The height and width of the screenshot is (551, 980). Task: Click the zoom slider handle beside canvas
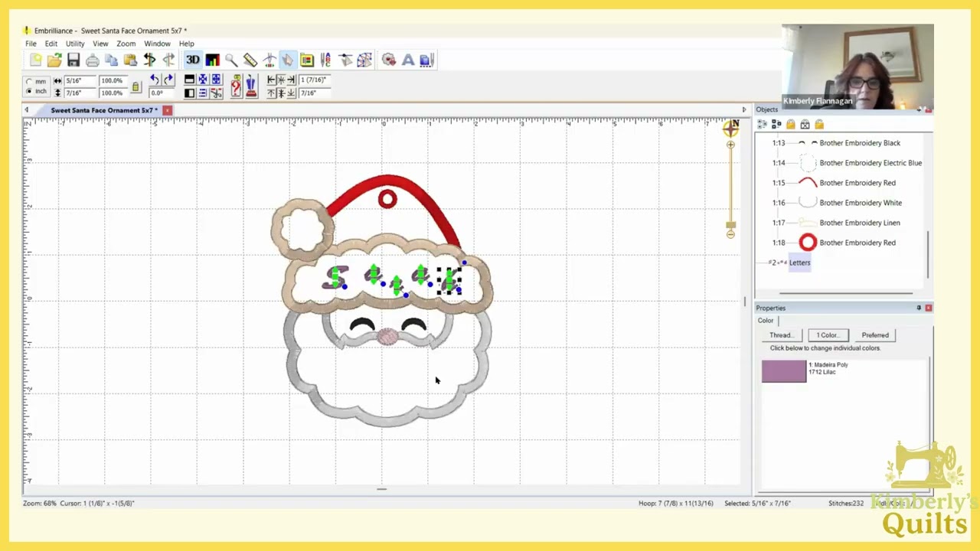[x=730, y=225]
